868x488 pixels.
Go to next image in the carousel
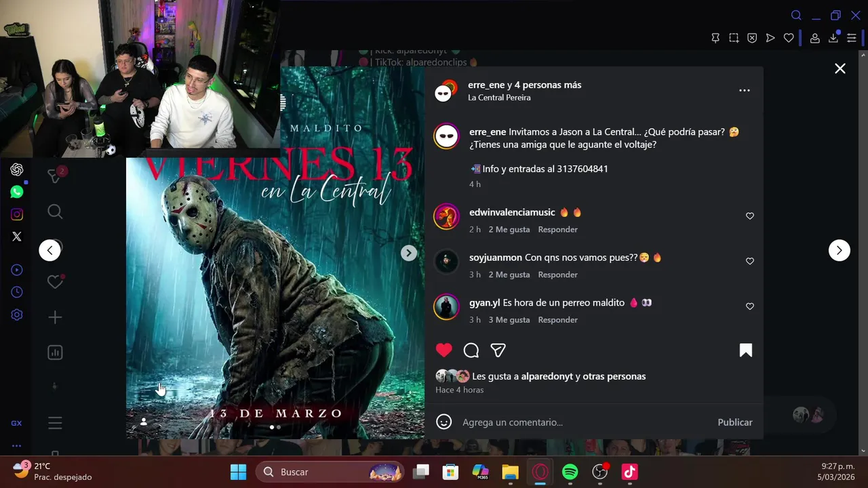[408, 253]
